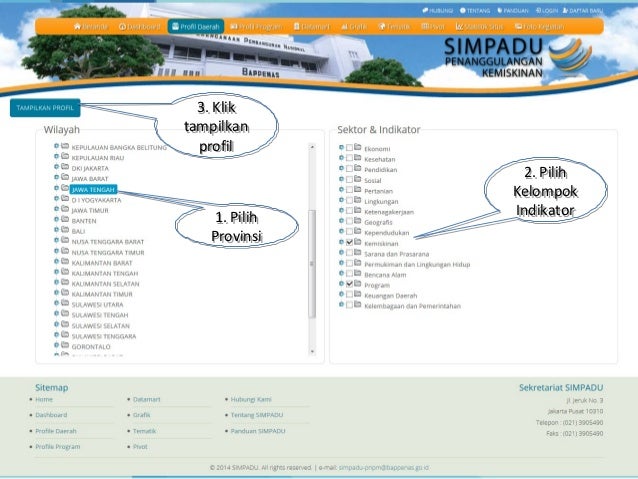
Task: Open the Beranda menu item
Action: tap(91, 27)
